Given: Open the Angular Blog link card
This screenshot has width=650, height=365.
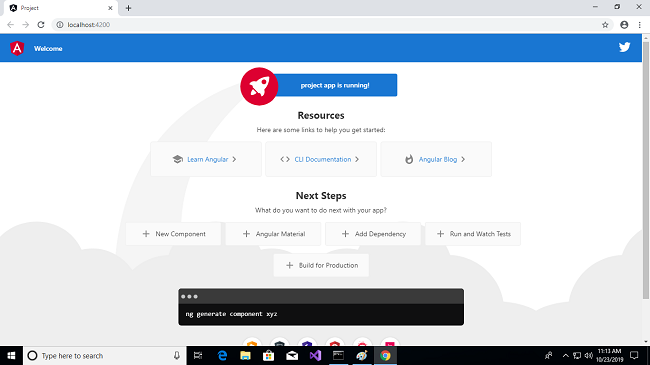Looking at the screenshot, I should [x=436, y=159].
